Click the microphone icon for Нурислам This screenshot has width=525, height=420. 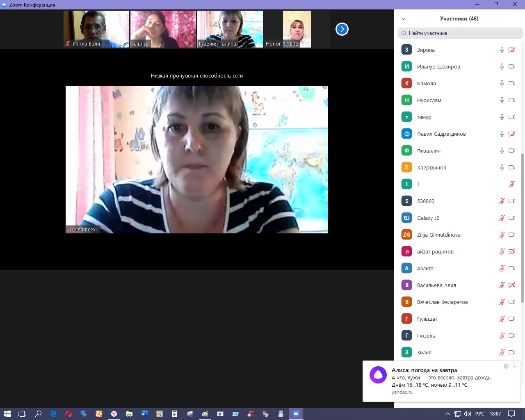[x=502, y=100]
